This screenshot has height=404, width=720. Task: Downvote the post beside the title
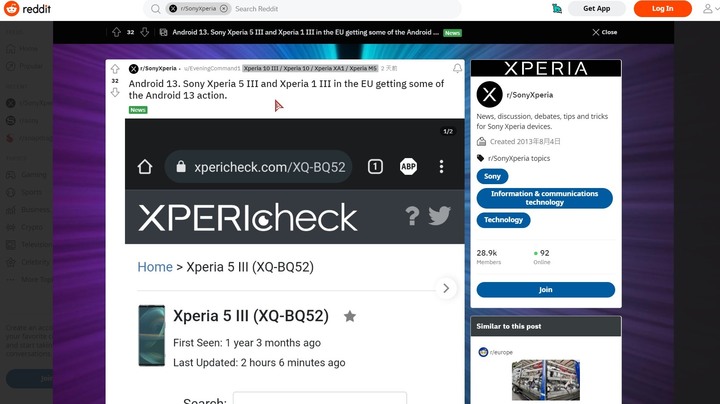(x=115, y=92)
